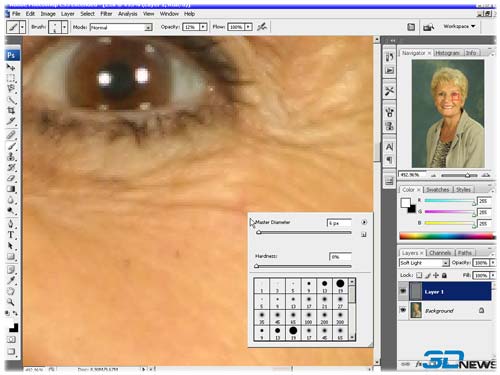The image size is (500, 375).
Task: Open the tool preset picker dropdown arrow
Action: tap(22, 27)
